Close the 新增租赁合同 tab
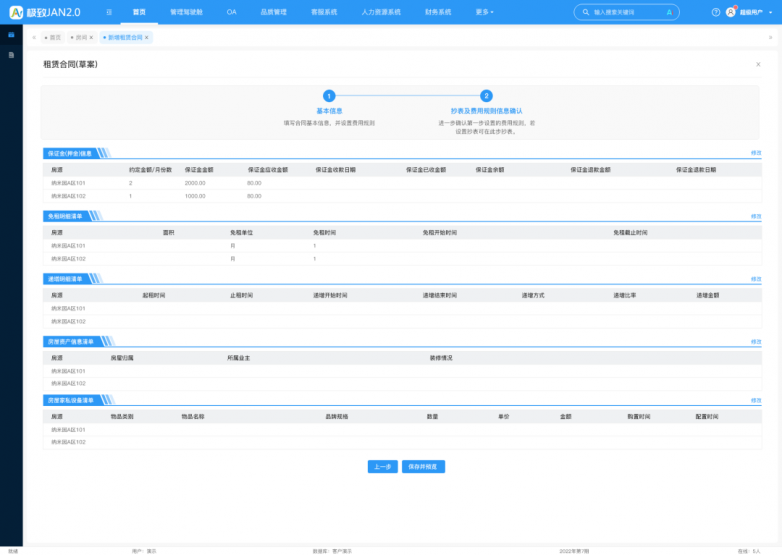Screen dimensions: 782x555 pos(147,37)
